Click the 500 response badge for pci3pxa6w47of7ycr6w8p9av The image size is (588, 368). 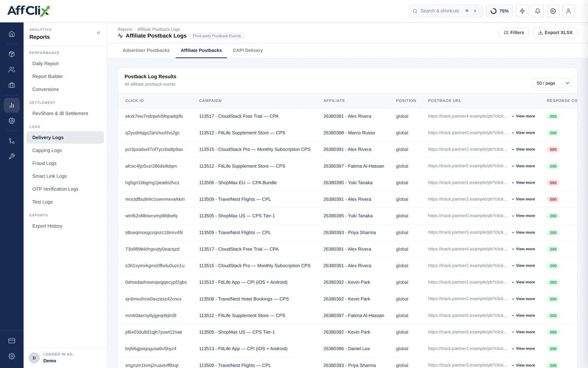553,149
